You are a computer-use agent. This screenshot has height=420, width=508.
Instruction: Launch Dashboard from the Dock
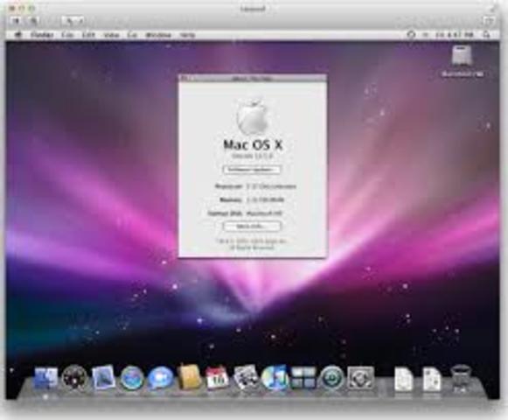click(75, 377)
